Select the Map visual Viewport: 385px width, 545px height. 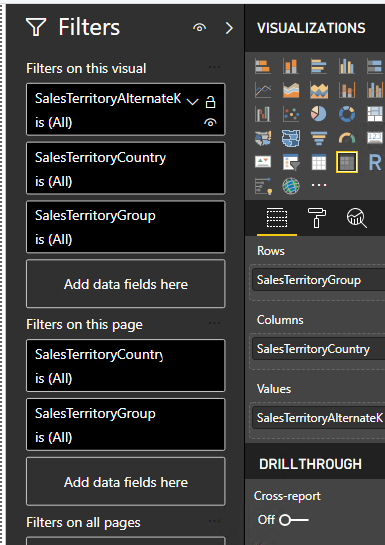[x=263, y=138]
